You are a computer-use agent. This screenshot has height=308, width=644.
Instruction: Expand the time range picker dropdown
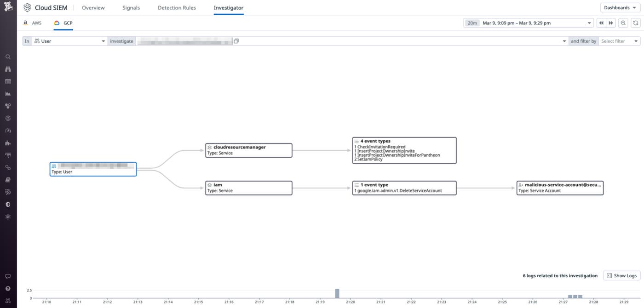pyautogui.click(x=529, y=23)
